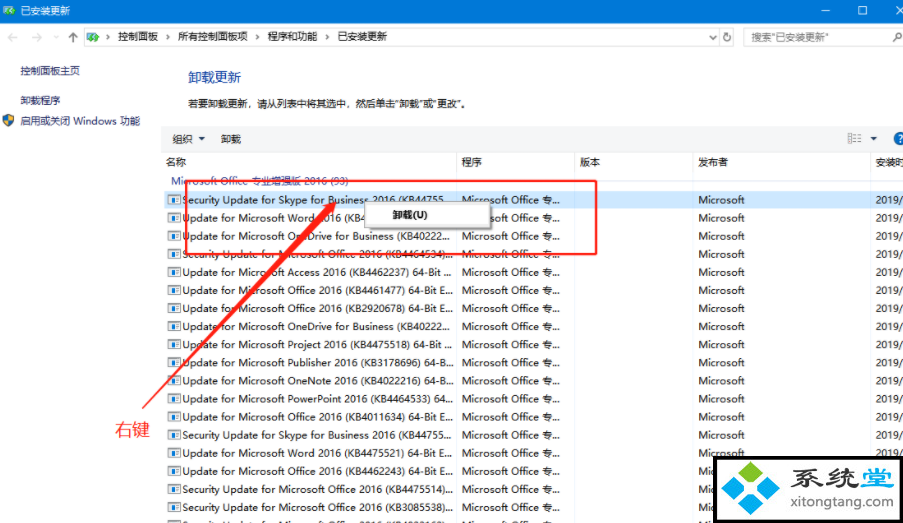
Task: Click icon of Security Update Office (KB3085538)
Action: pos(173,507)
